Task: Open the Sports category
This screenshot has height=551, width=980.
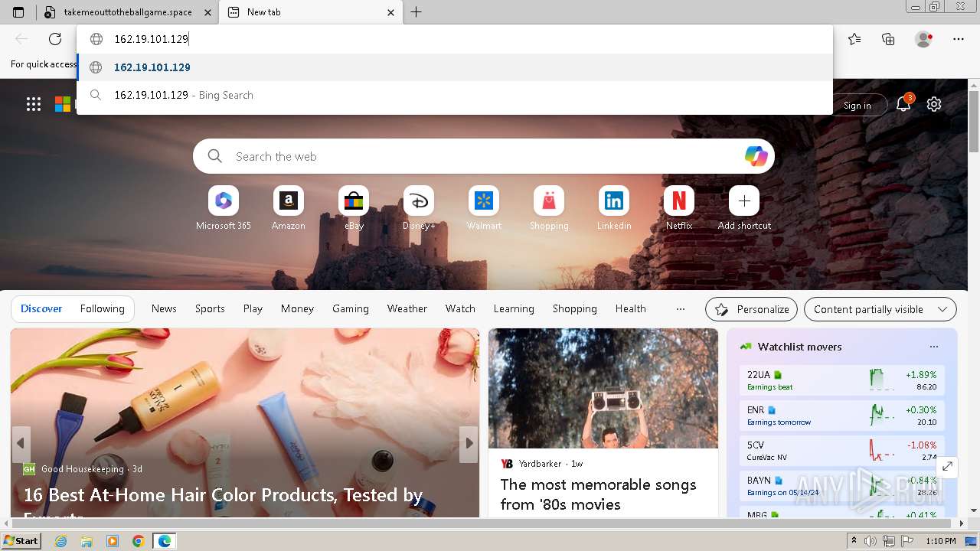Action: coord(210,309)
